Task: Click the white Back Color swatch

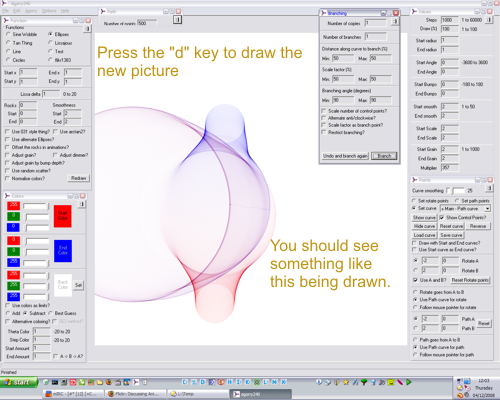Action: (x=63, y=285)
